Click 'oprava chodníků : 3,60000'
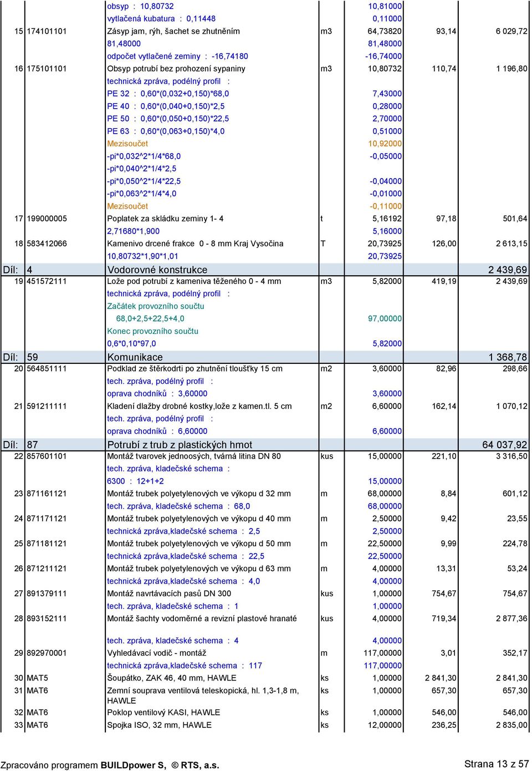 pyautogui.click(x=157, y=394)
